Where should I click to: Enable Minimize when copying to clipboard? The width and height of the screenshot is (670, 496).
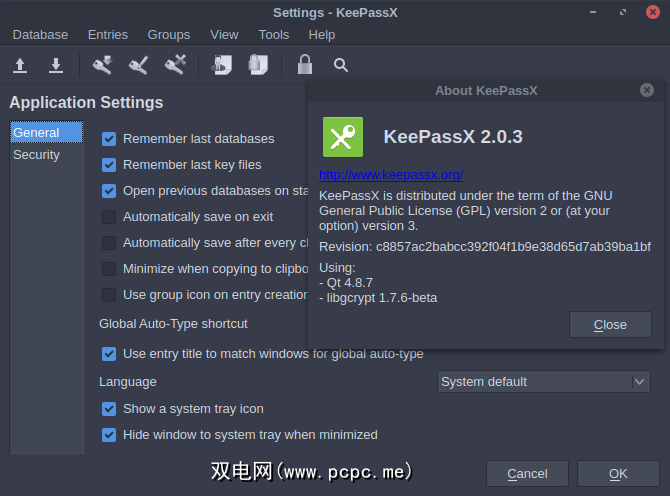coord(109,269)
